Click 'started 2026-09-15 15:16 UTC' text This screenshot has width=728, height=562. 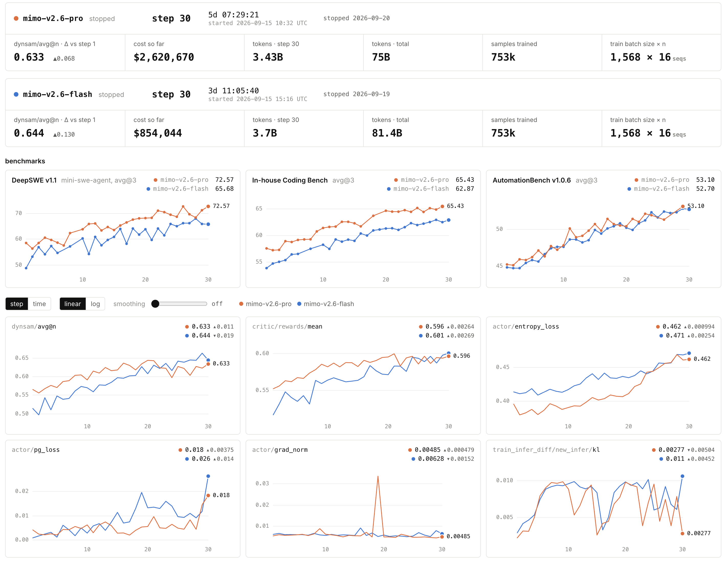point(258,99)
